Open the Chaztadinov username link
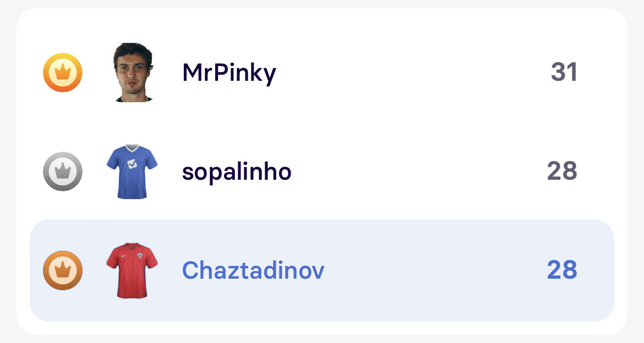Screen dimensions: 644x343 click(x=253, y=270)
